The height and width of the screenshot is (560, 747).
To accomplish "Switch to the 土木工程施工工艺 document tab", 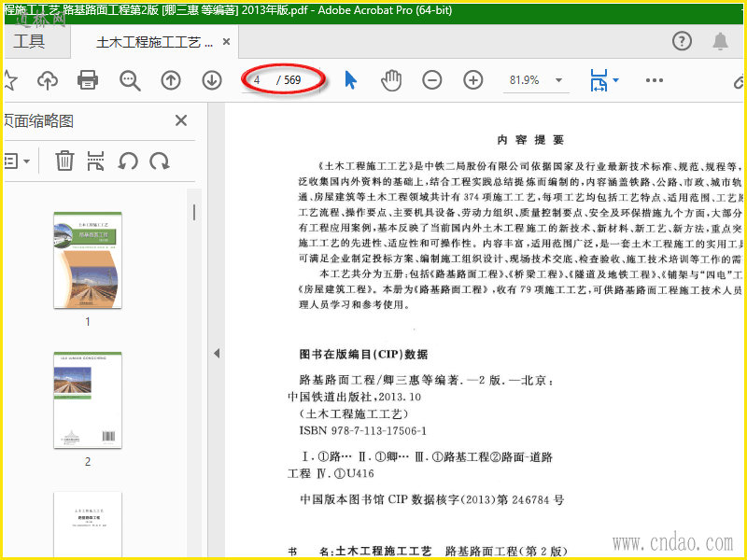I will 154,42.
